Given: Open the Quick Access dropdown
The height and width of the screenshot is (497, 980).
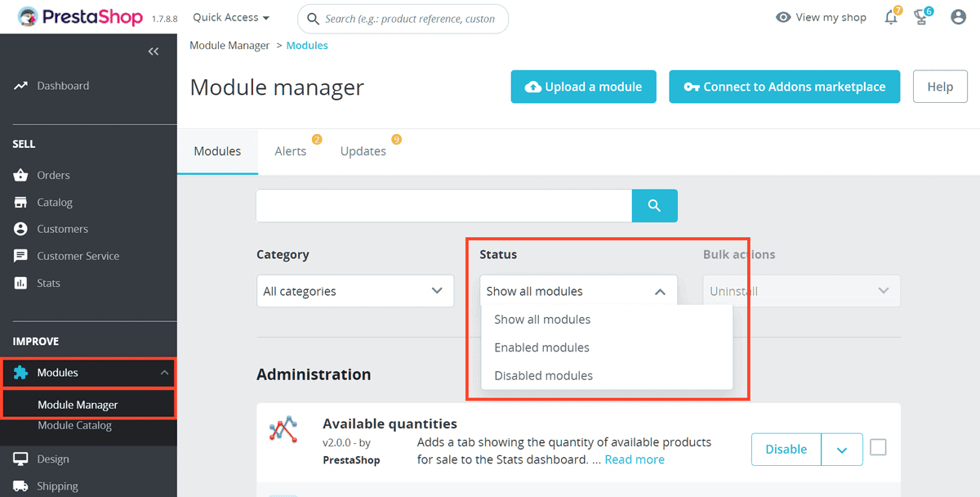Looking at the screenshot, I should [x=229, y=16].
